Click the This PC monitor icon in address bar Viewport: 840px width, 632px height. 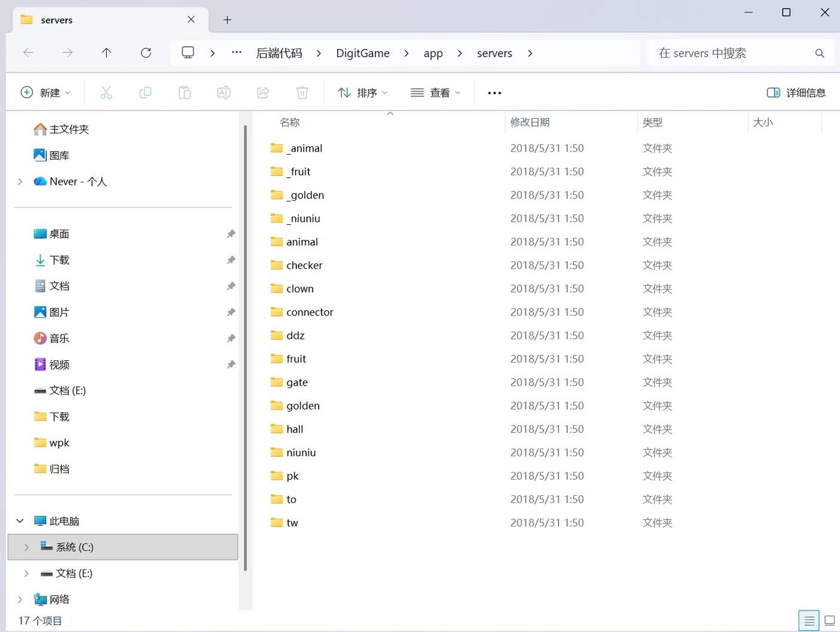[x=188, y=53]
